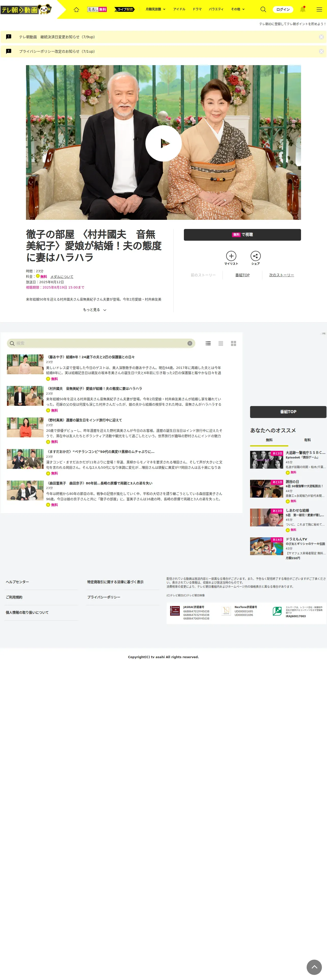Image resolution: width=327 pixels, height=980 pixels.
Task: Open アイドル category
Action: pyautogui.click(x=179, y=9)
